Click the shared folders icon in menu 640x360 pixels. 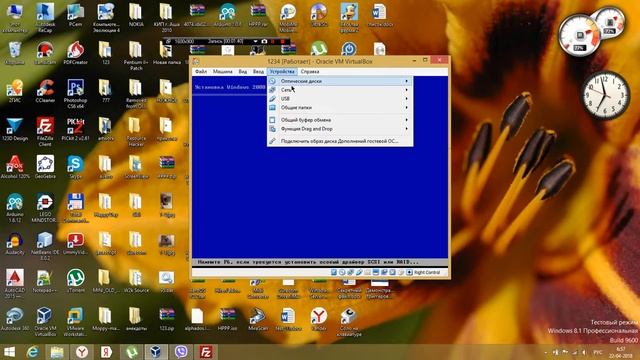[x=273, y=108]
